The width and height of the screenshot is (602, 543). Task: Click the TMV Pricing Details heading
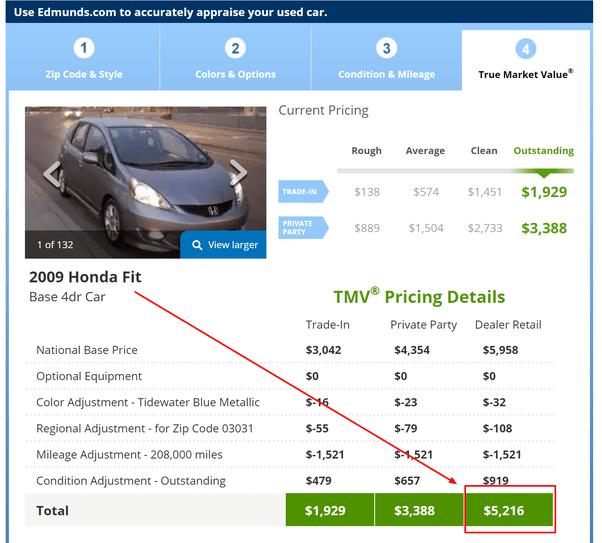419,296
